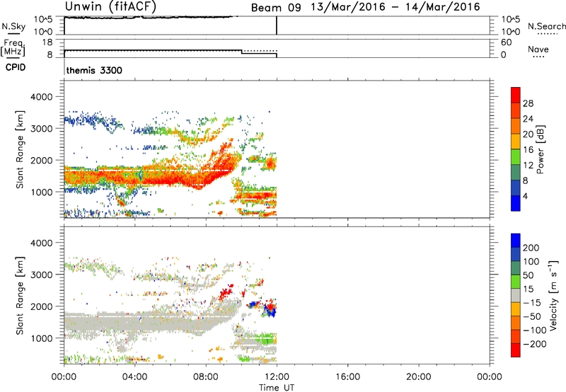Click 'Slant Range [km]' label of power panel

coord(20,149)
